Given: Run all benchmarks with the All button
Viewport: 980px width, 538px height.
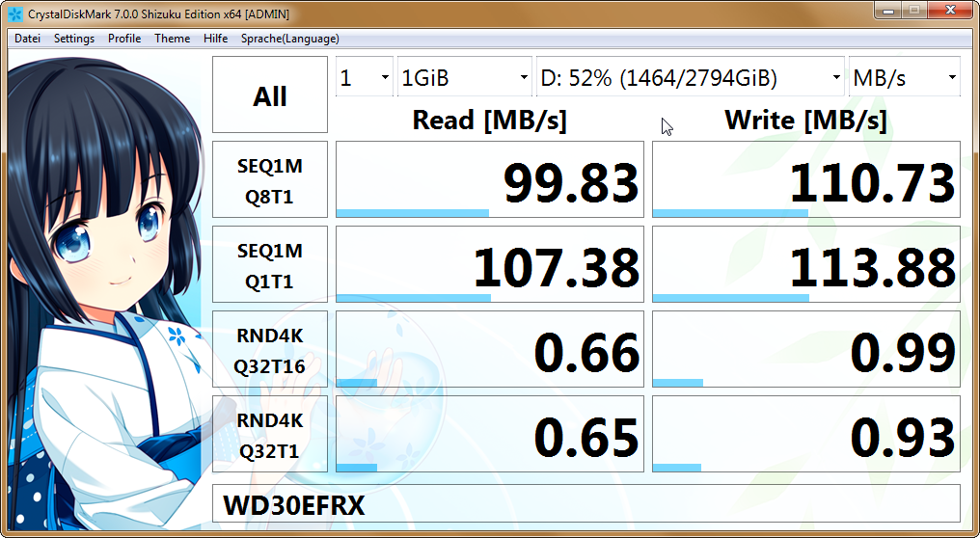Looking at the screenshot, I should pos(270,94).
